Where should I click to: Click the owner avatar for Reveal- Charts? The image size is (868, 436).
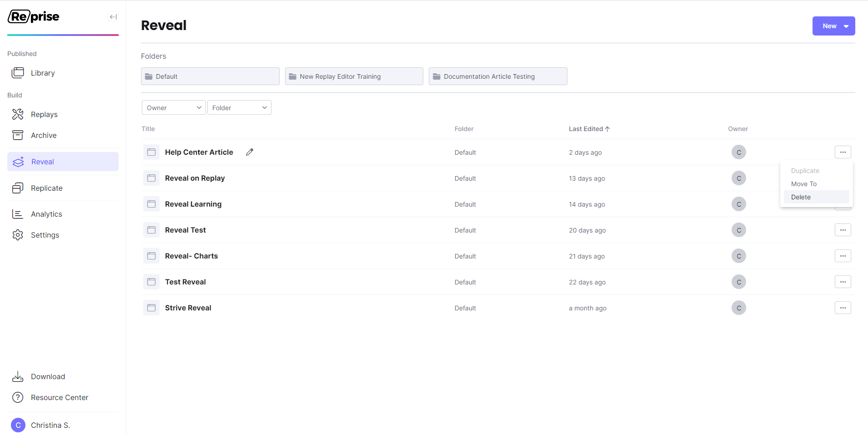coord(739,256)
